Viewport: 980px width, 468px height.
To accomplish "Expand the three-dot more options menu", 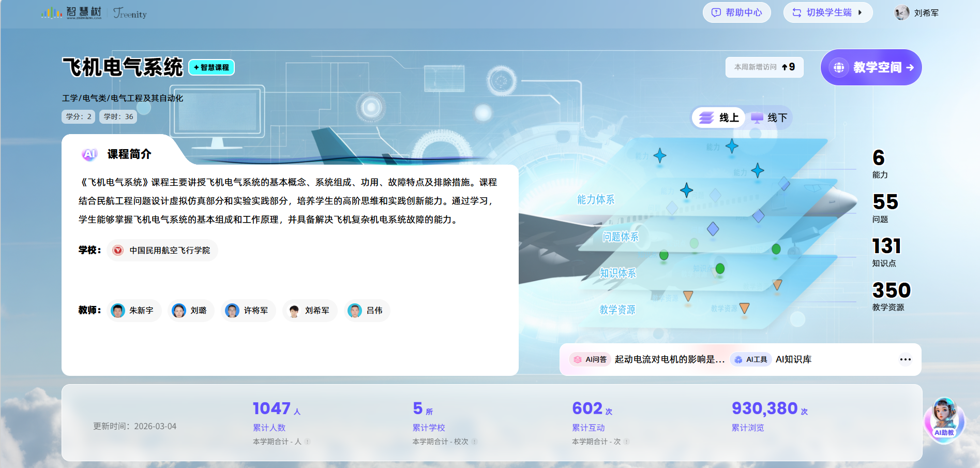I will (x=905, y=359).
